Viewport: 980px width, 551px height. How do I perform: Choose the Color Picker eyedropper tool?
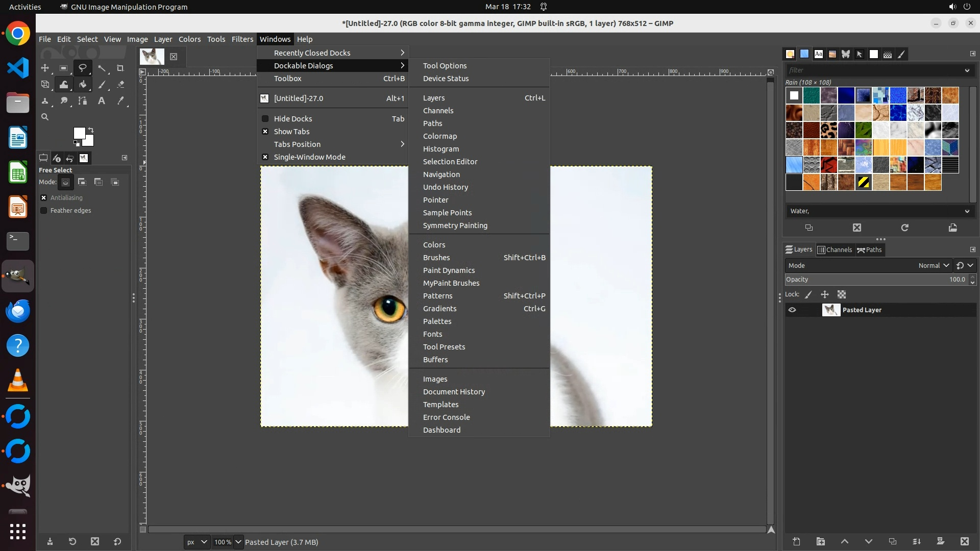(x=120, y=101)
